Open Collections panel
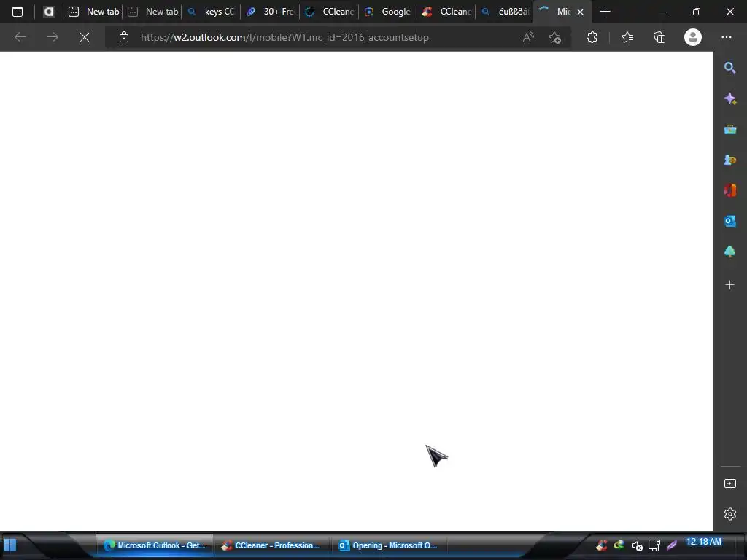The image size is (747, 560). coord(659,37)
